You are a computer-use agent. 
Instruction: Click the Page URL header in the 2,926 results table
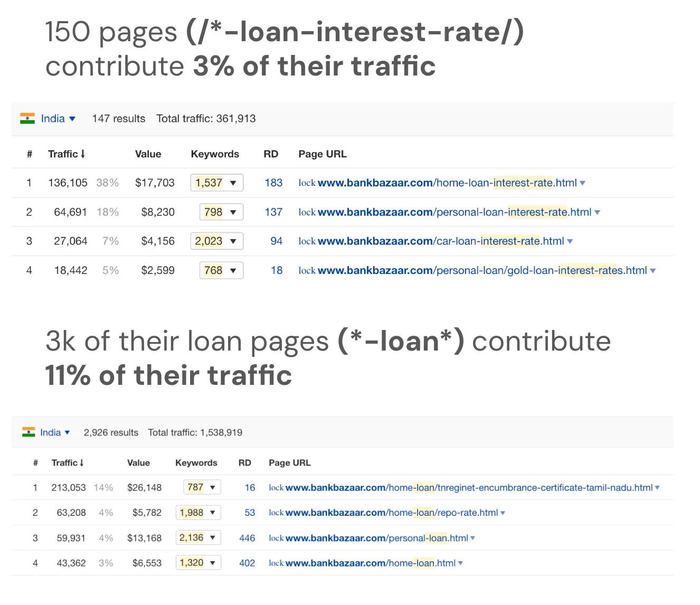point(290,463)
